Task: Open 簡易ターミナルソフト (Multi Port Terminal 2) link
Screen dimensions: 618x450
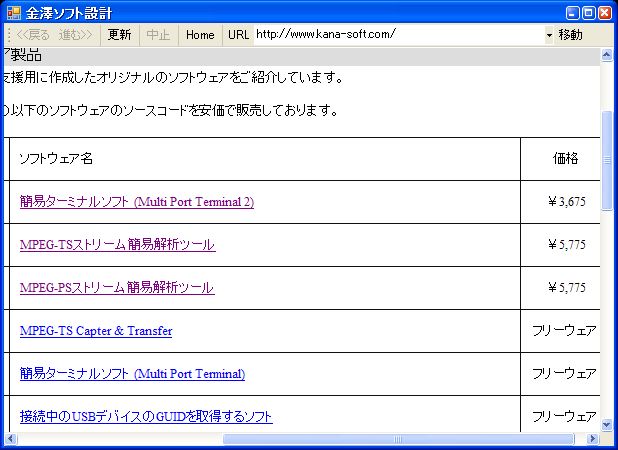Action: point(136,202)
